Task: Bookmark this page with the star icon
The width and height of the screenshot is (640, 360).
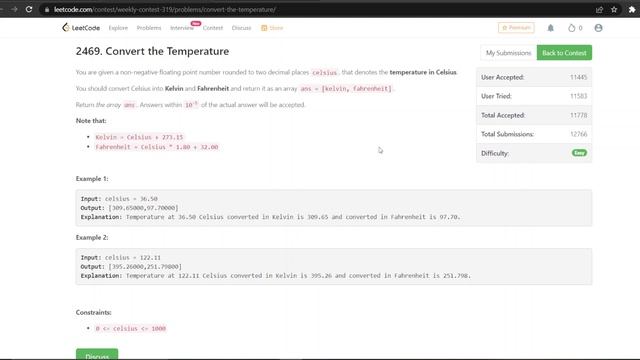Action: click(614, 9)
